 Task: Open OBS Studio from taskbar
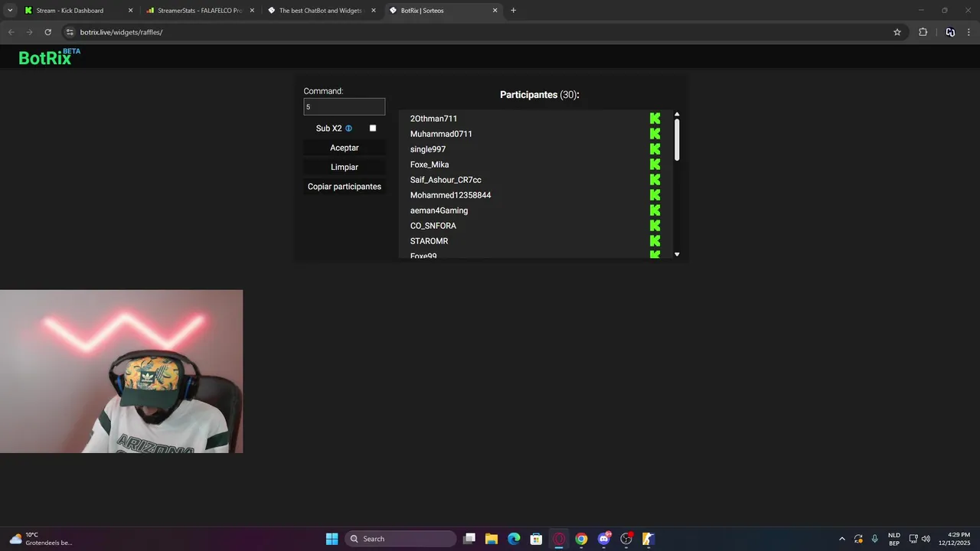coord(626,539)
